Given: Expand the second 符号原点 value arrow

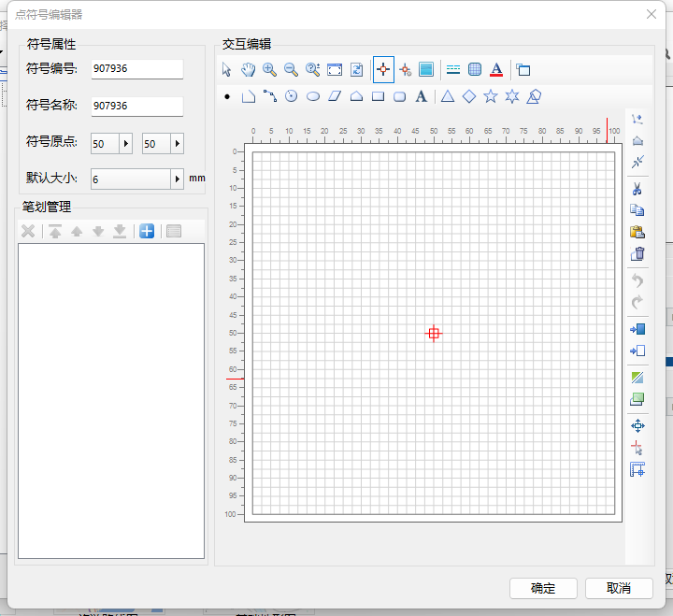Looking at the screenshot, I should click(x=178, y=143).
